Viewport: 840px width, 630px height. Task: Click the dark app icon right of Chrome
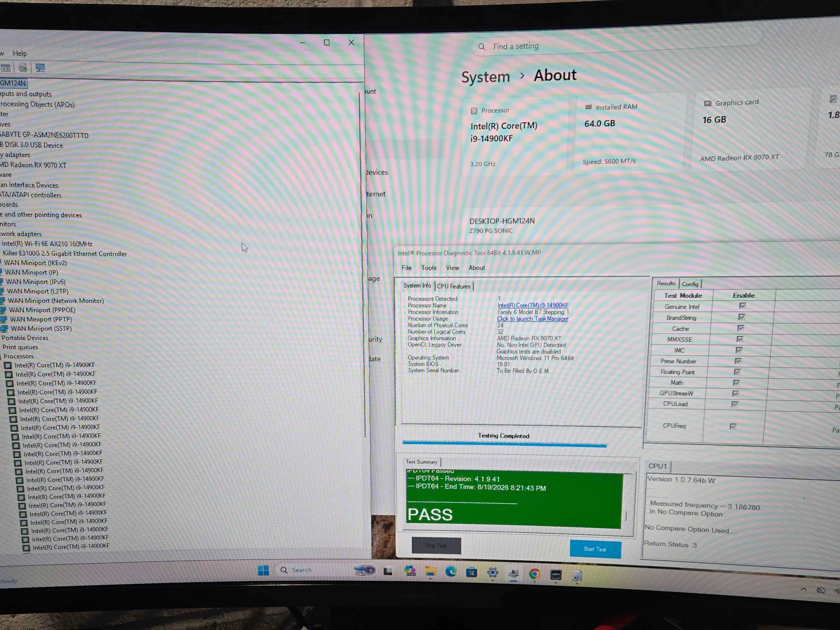[x=556, y=575]
